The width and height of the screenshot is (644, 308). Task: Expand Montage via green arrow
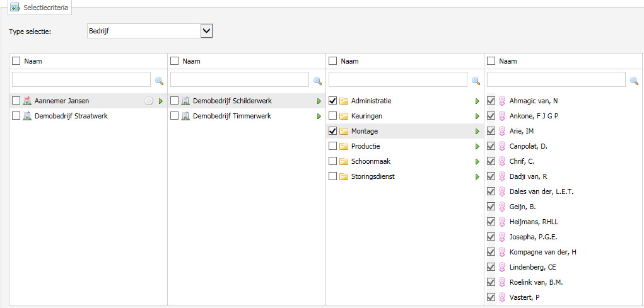(477, 131)
